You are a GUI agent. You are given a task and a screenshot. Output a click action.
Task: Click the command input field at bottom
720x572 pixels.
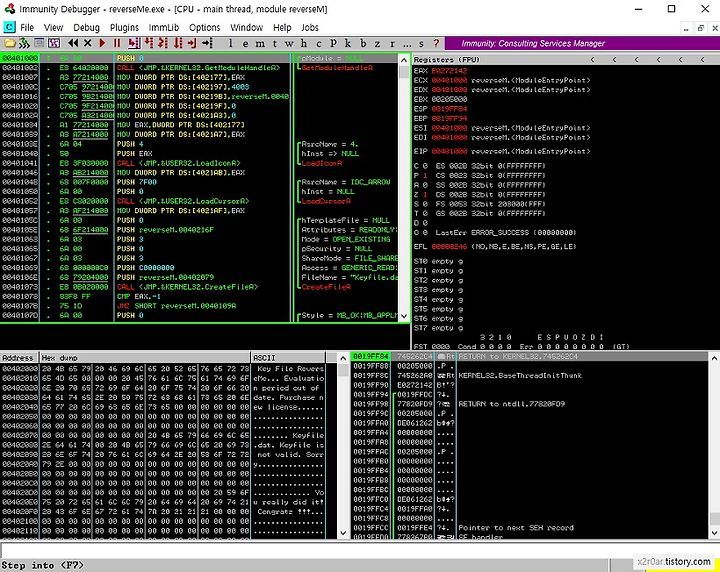click(x=360, y=550)
